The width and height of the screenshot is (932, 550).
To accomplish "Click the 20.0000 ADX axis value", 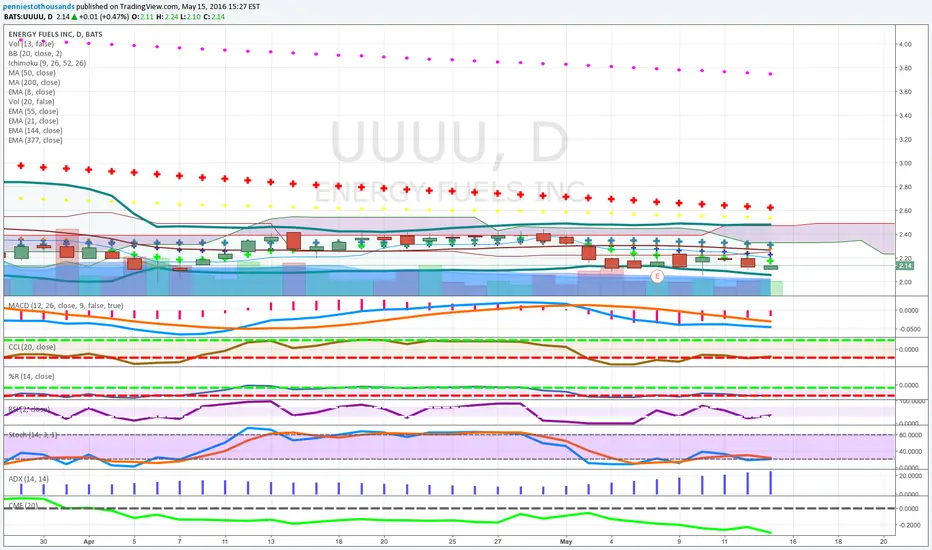I will pos(909,476).
